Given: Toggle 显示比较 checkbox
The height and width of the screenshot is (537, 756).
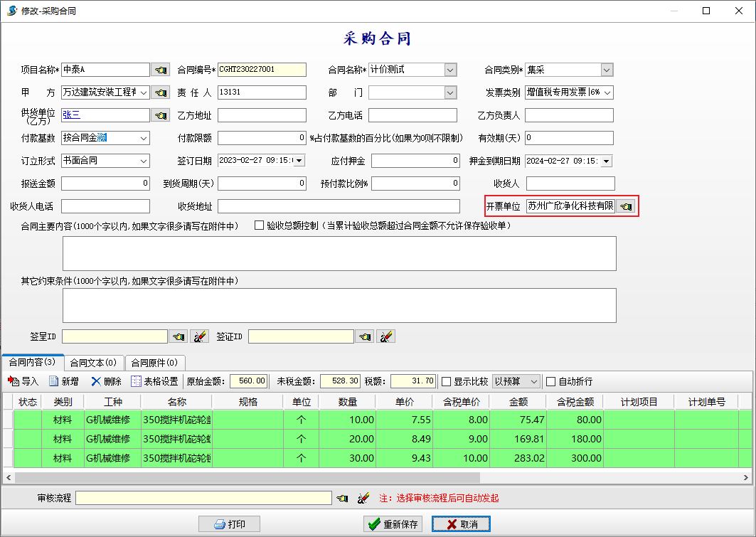Looking at the screenshot, I should click(447, 381).
